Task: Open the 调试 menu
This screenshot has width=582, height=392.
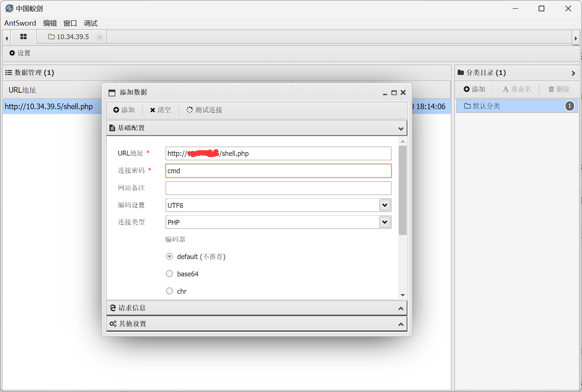Action: click(90, 23)
